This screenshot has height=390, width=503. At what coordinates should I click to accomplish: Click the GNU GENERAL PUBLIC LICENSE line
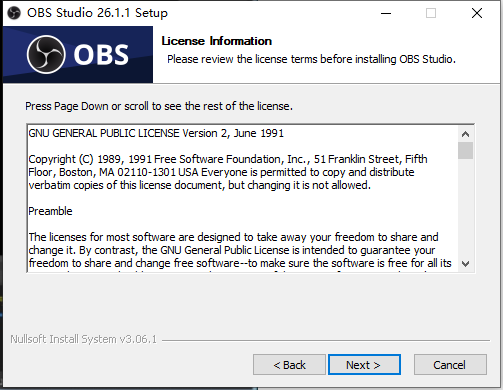(x=156, y=133)
